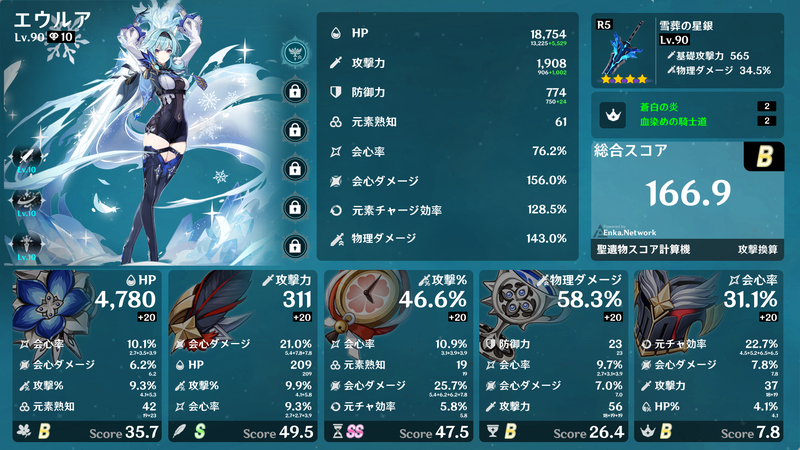
Task: Click the Enka.Network credit text
Action: [x=630, y=233]
